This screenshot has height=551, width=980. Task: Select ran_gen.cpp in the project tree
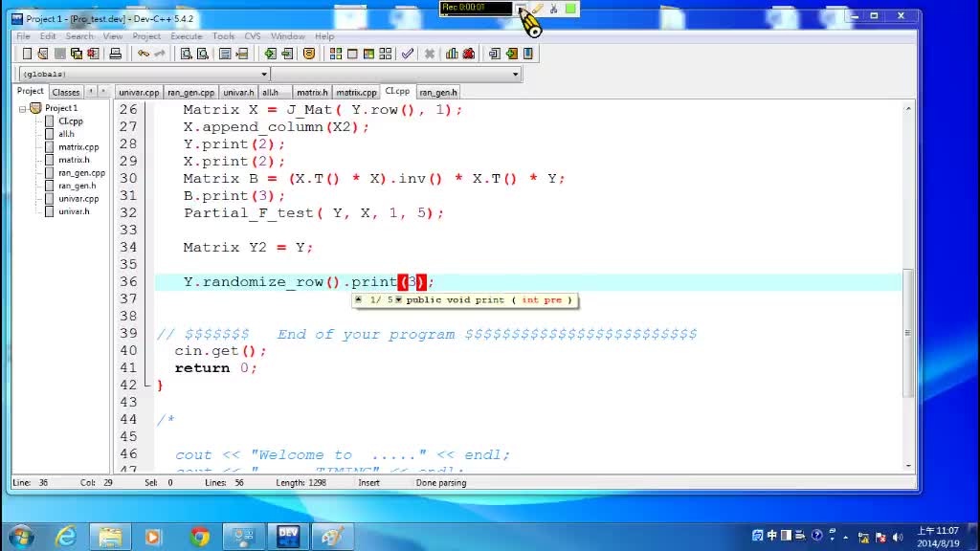[82, 173]
